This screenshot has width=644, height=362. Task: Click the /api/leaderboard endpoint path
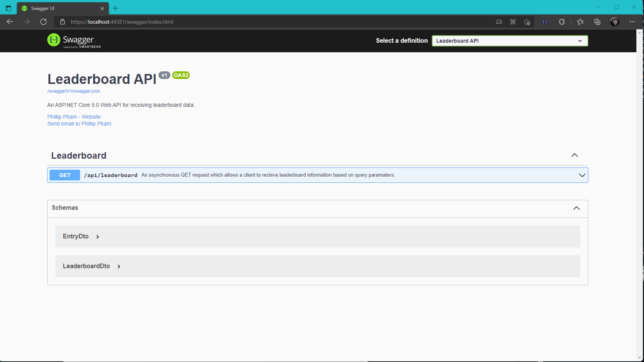click(111, 175)
